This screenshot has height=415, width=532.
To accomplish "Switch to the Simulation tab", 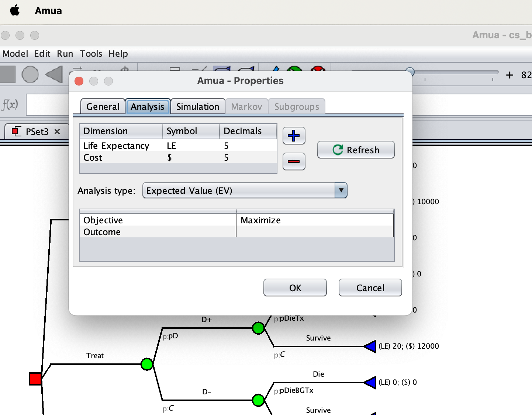I will point(198,107).
